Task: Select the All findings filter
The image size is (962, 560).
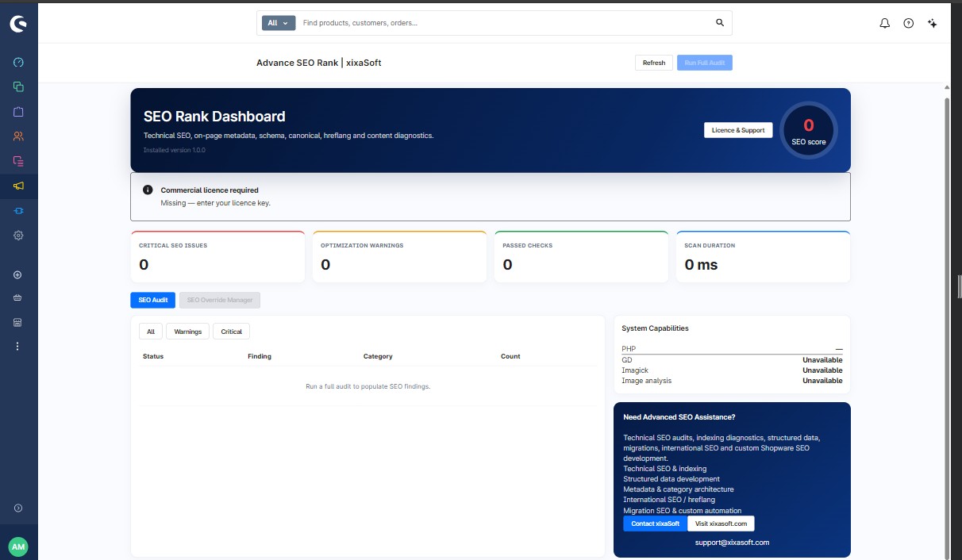Action: pyautogui.click(x=151, y=332)
